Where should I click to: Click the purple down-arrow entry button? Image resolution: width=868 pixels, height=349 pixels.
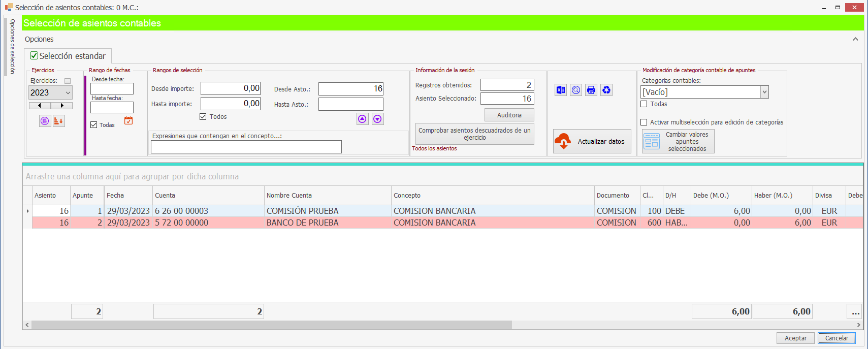pyautogui.click(x=377, y=119)
